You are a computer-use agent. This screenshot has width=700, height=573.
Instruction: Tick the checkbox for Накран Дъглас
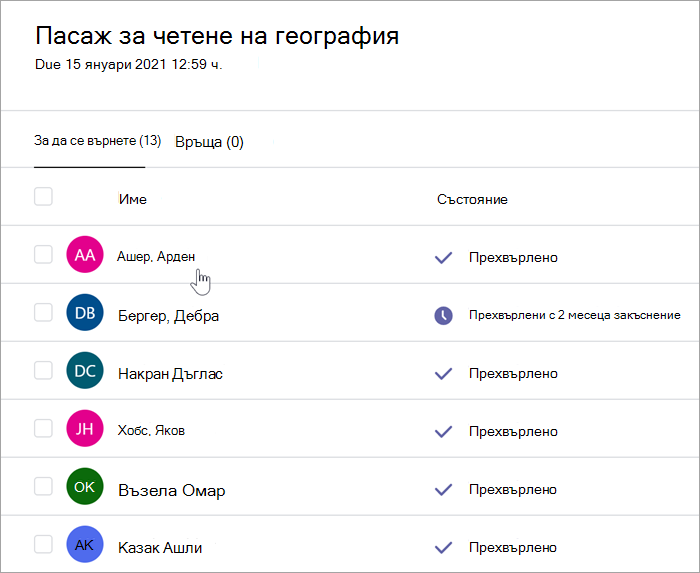(43, 370)
